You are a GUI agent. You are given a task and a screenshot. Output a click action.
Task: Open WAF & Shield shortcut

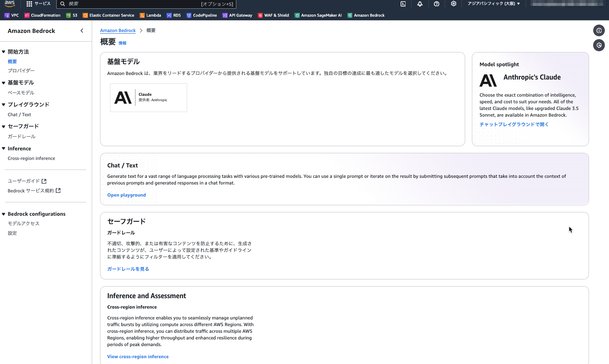(273, 15)
